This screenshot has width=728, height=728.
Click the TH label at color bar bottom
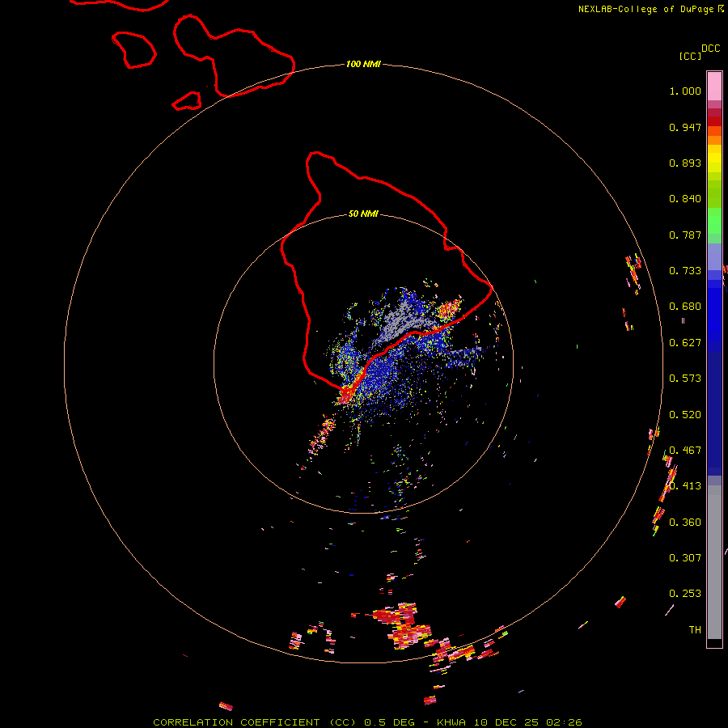[x=695, y=629]
